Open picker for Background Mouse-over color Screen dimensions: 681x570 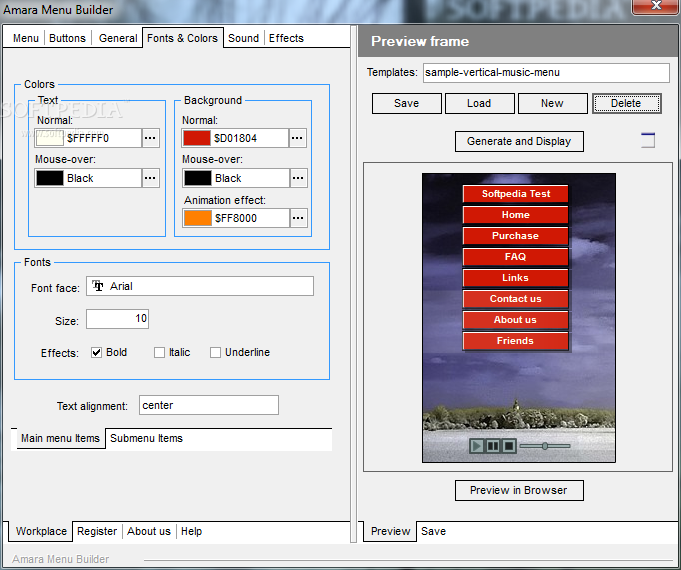[x=298, y=178]
